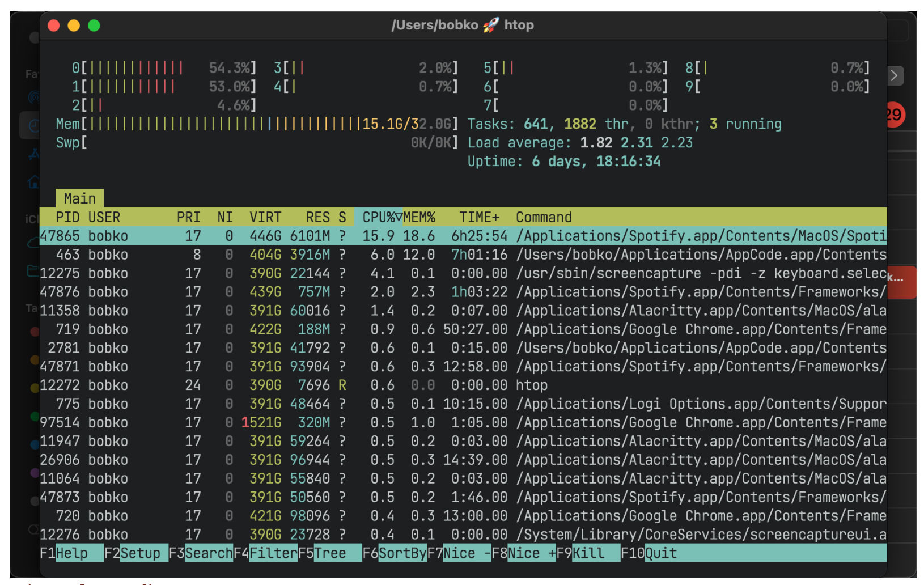Select the Spotify row PID 47873
Image resolution: width=924 pixels, height=585 pixels.
coord(463,497)
